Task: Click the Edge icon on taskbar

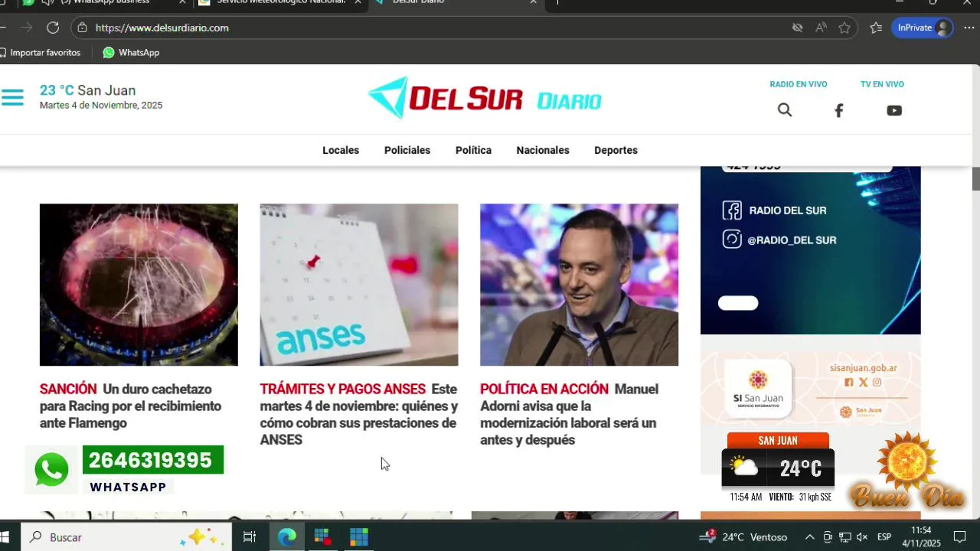Action: 287,537
